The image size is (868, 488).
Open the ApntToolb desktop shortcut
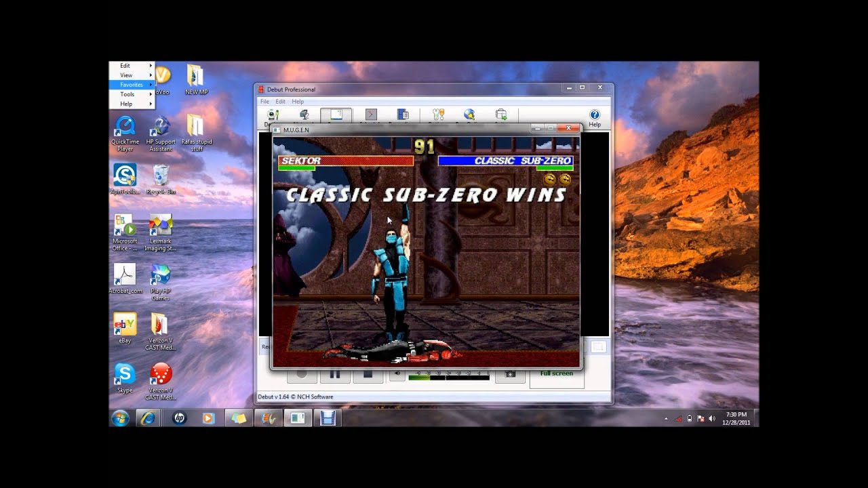125,179
